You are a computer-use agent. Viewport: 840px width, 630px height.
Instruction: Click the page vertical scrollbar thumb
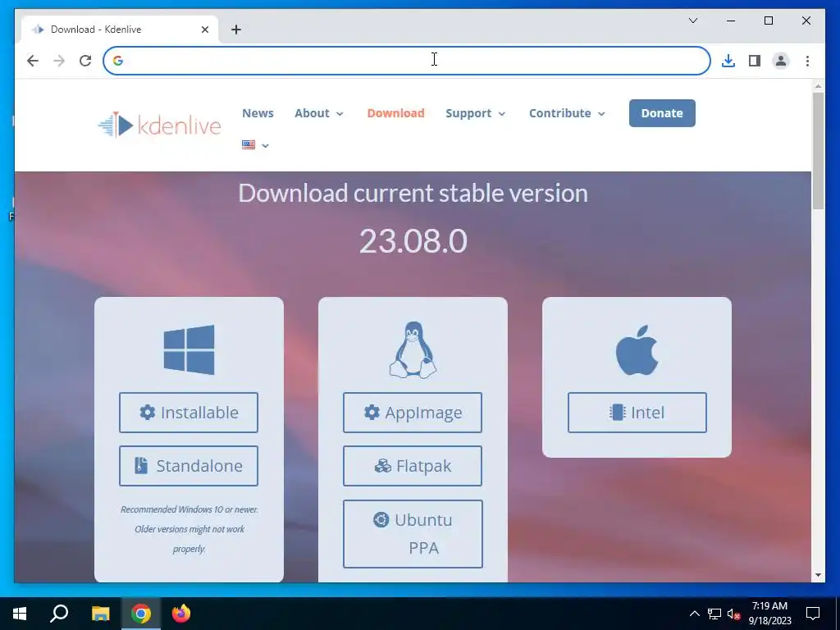coord(818,151)
